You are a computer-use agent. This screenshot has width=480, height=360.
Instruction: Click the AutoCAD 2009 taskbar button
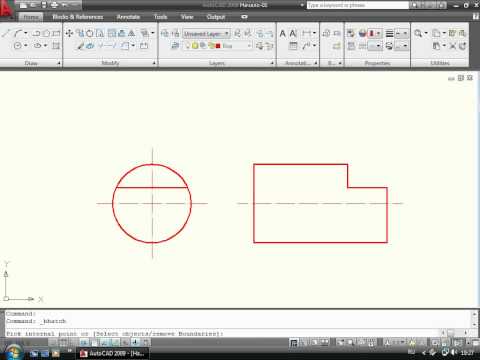point(112,353)
